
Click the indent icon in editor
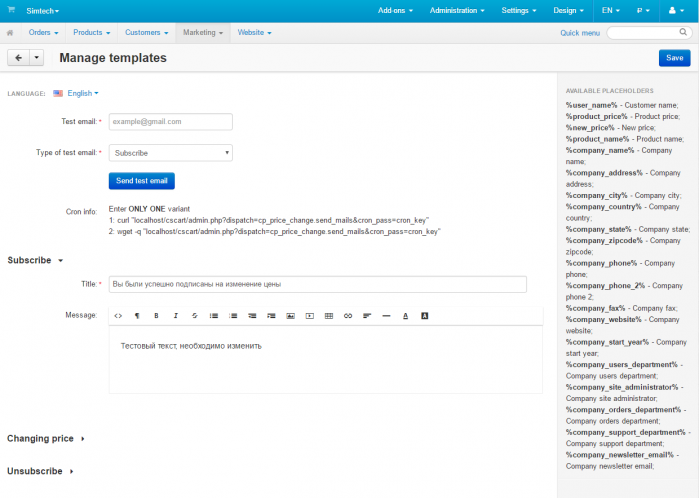click(x=271, y=316)
